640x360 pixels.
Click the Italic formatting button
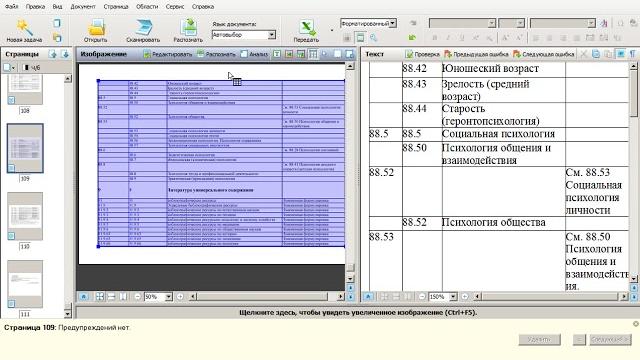click(448, 38)
